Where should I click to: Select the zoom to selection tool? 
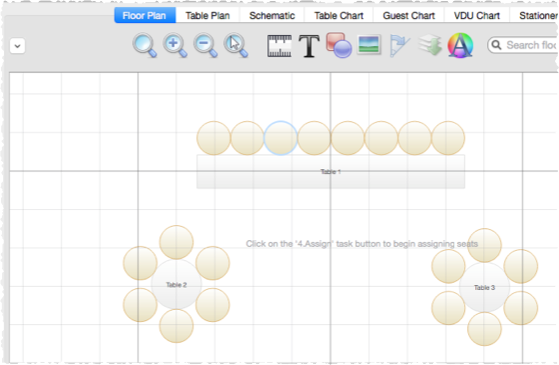click(x=236, y=46)
